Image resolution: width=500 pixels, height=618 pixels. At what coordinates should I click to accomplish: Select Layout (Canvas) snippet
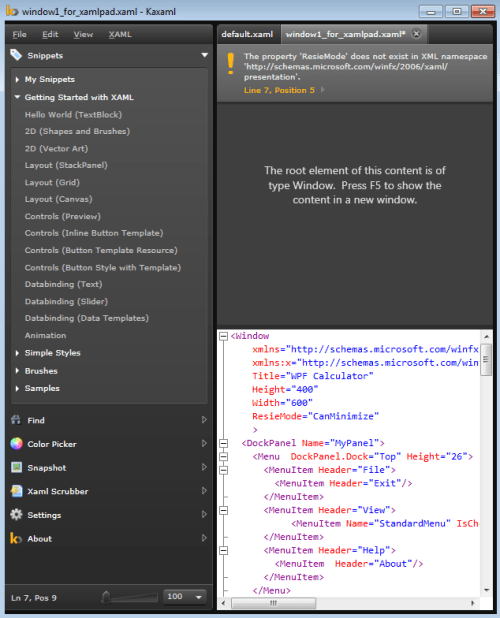[x=58, y=199]
